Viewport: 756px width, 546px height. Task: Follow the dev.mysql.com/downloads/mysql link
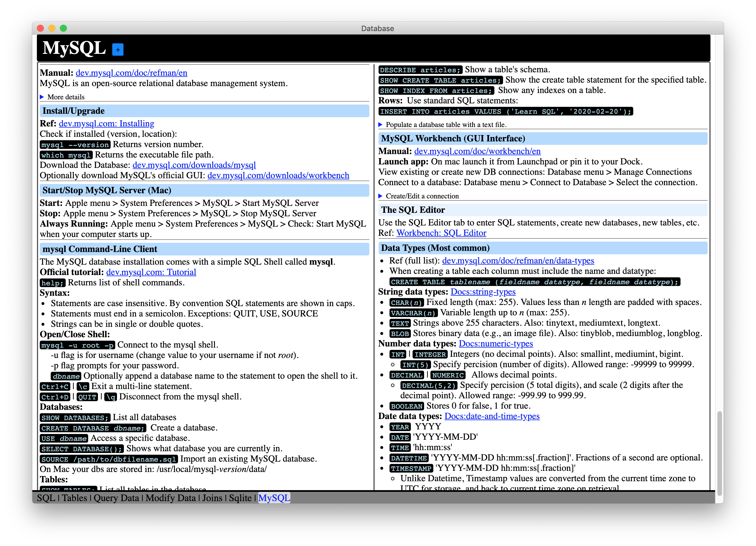[x=194, y=165]
